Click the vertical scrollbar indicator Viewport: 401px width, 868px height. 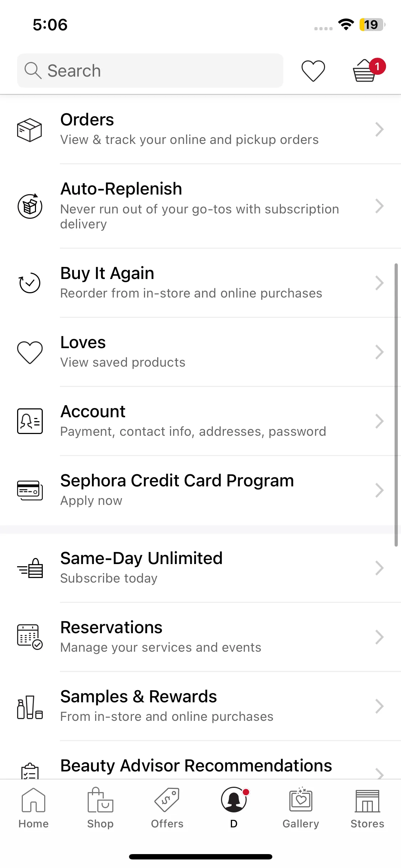(396, 405)
